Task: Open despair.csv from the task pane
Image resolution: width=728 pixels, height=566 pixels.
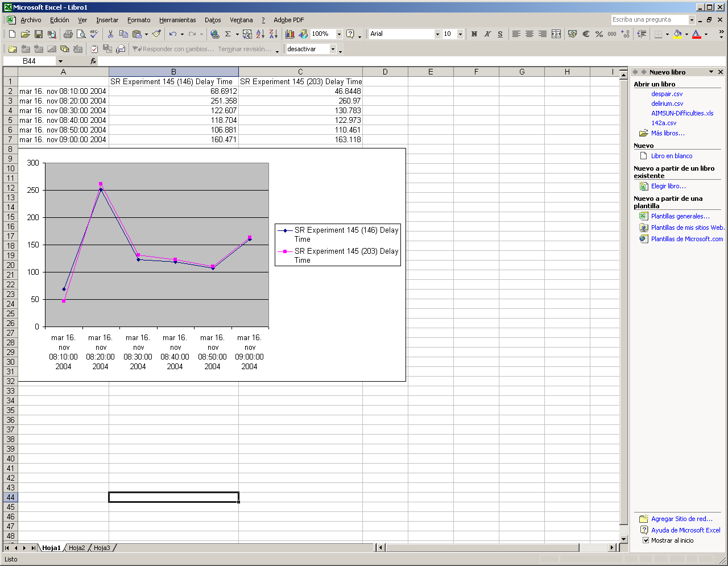Action: 667,94
